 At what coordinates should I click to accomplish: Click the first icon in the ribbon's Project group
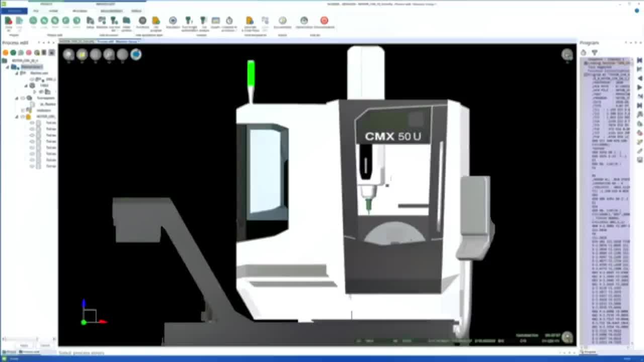(9, 21)
